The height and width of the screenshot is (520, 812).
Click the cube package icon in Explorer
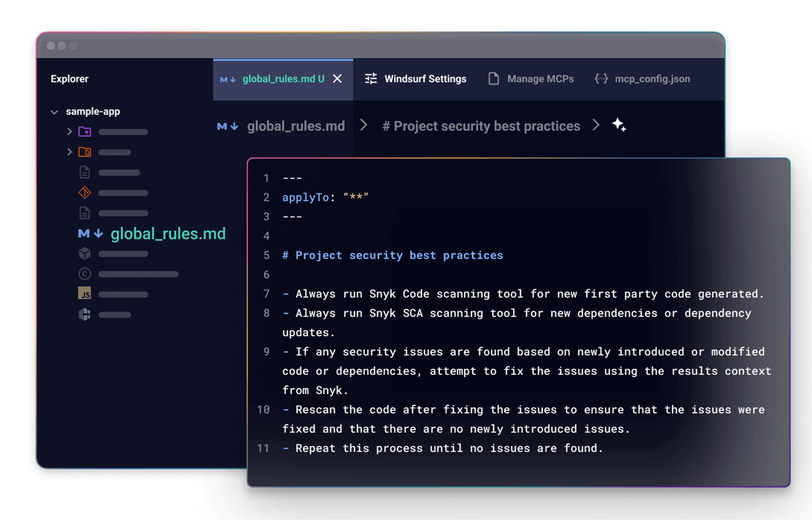click(85, 254)
